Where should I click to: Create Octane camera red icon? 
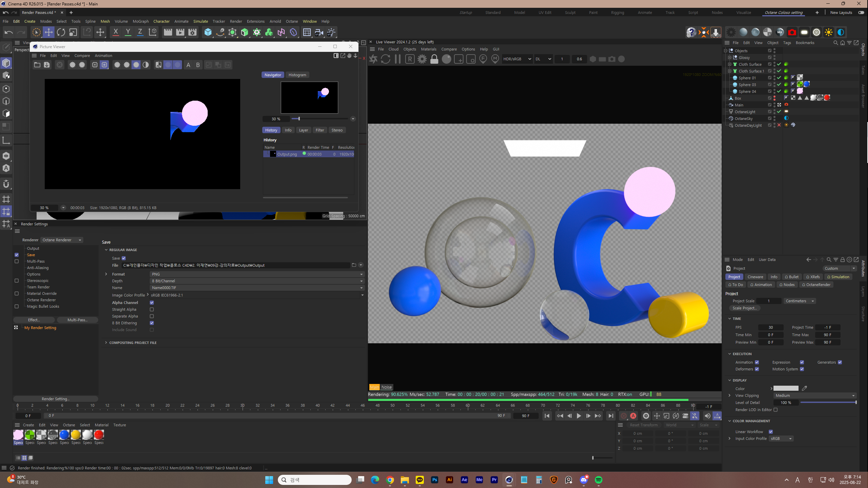pos(792,32)
